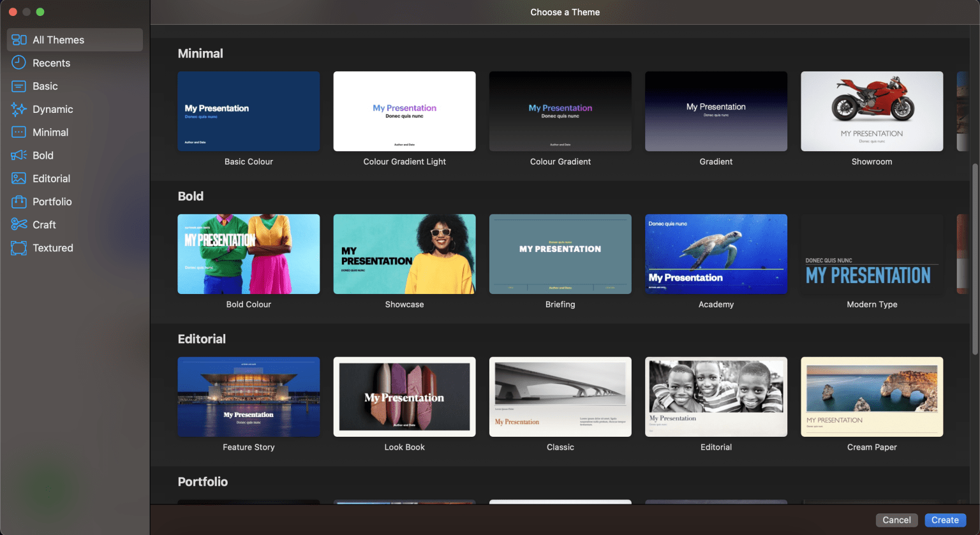Pick the Feature Story theme
The height and width of the screenshot is (535, 980).
248,397
